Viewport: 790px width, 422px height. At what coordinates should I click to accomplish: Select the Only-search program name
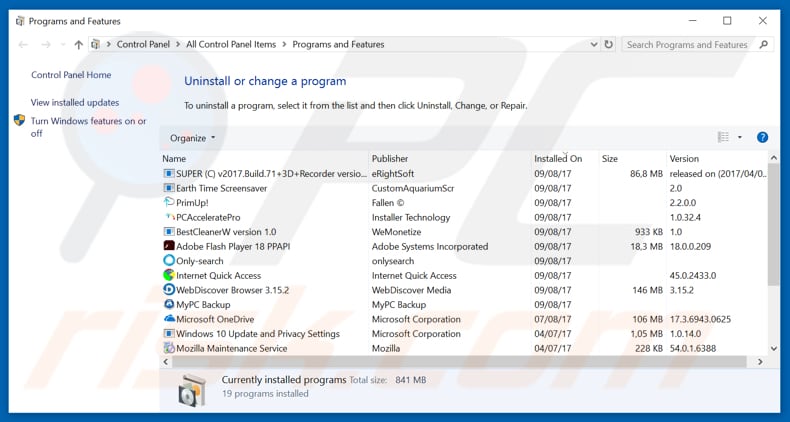point(200,261)
